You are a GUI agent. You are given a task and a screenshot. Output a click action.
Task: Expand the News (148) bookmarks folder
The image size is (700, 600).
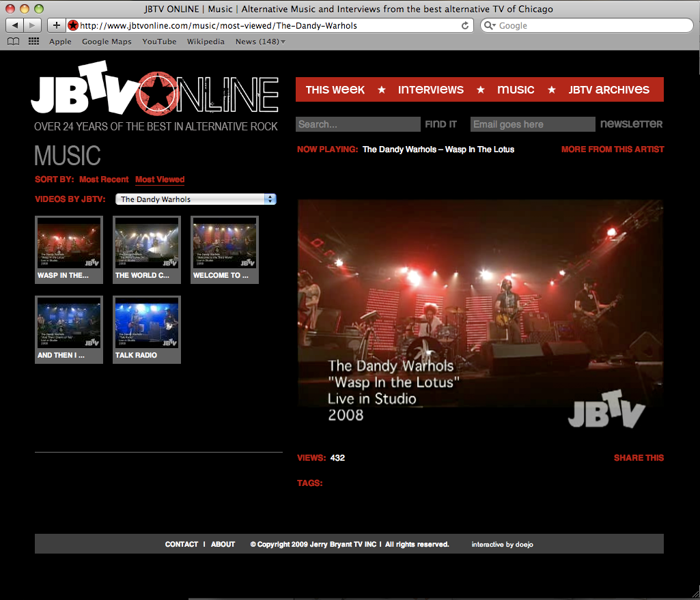click(260, 42)
